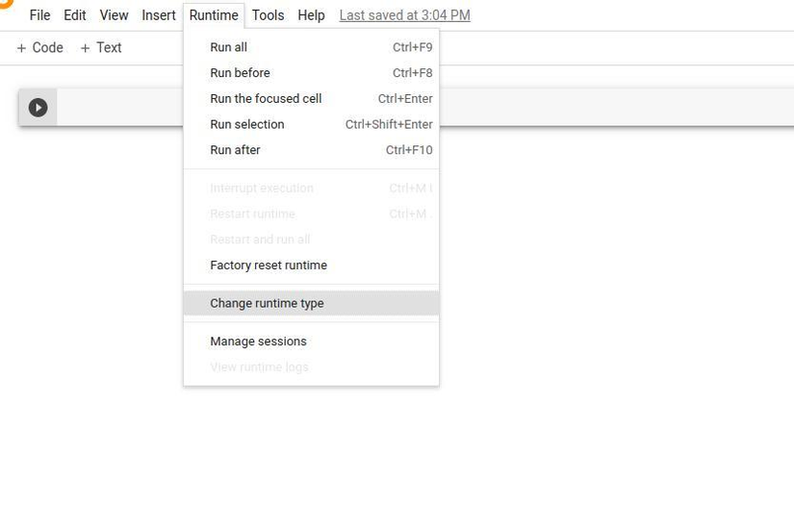Choose Run selection entry

tap(311, 124)
